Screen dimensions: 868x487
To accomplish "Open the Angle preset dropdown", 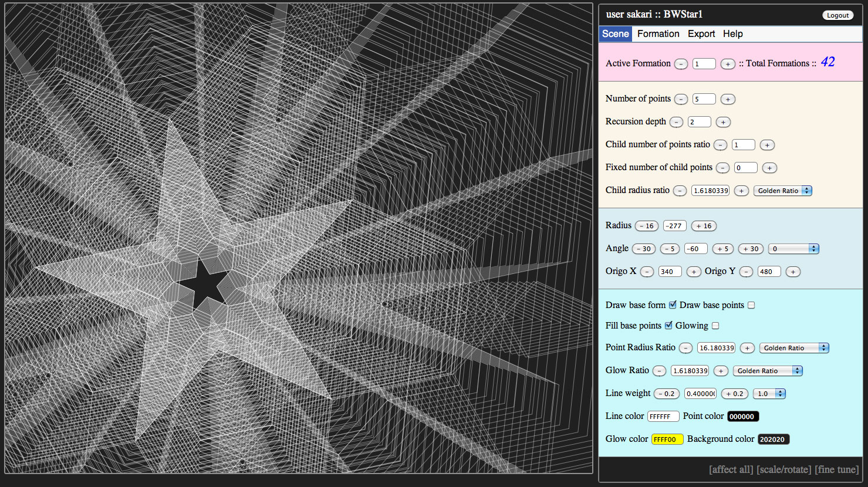I will (793, 249).
